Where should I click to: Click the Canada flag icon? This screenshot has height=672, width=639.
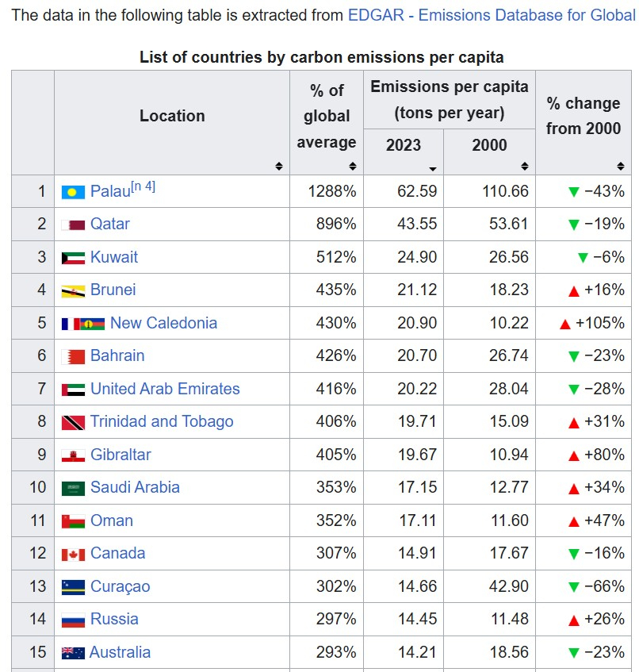click(x=73, y=554)
